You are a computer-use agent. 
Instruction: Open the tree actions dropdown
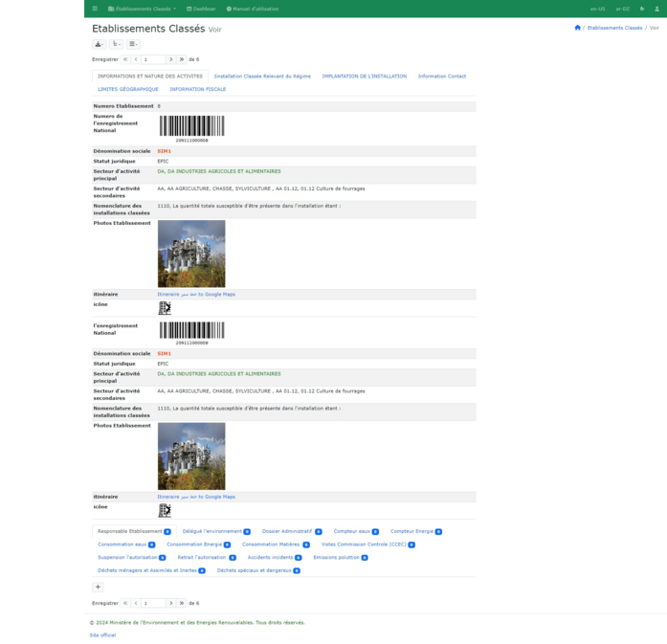[x=116, y=44]
